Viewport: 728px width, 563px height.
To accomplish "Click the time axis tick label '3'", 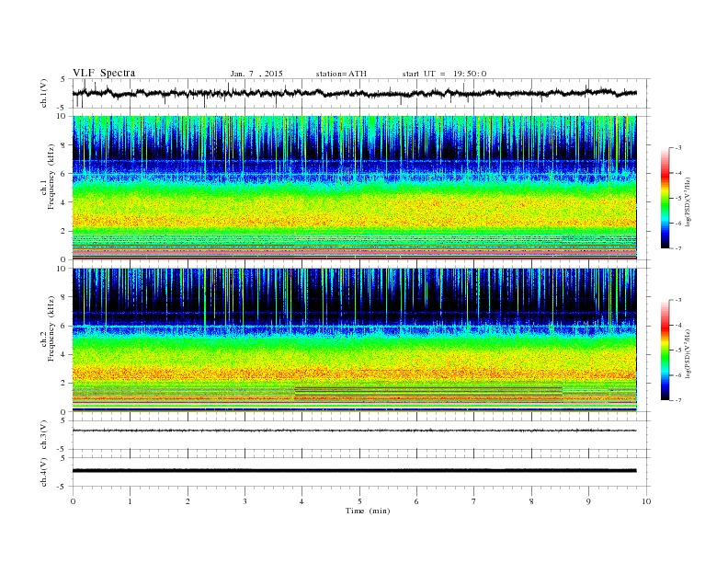I will point(245,501).
